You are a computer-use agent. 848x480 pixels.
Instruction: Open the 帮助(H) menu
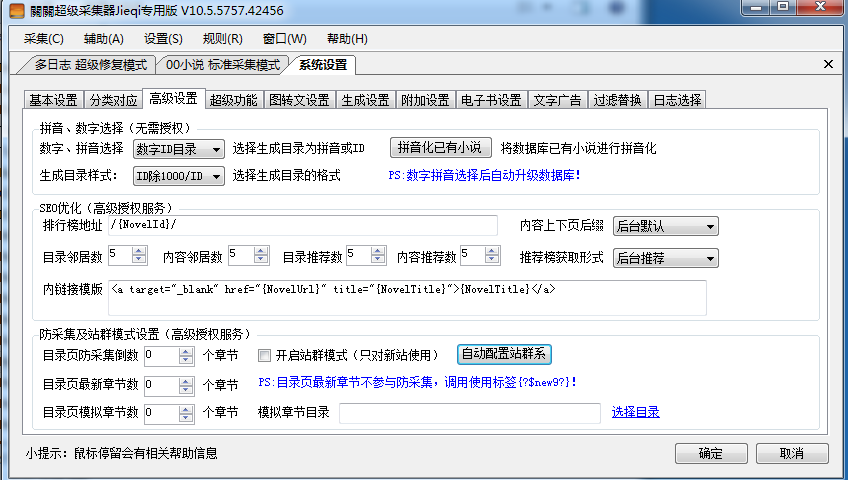(x=348, y=39)
